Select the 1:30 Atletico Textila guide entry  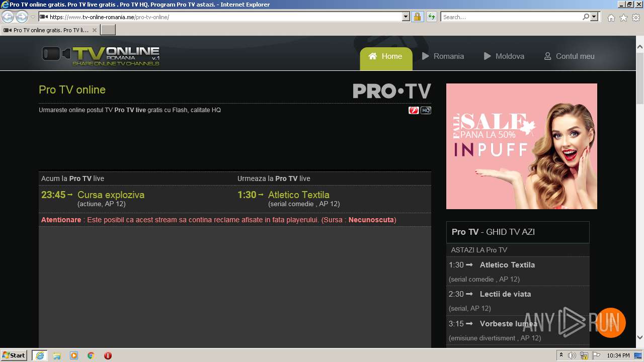(518, 271)
